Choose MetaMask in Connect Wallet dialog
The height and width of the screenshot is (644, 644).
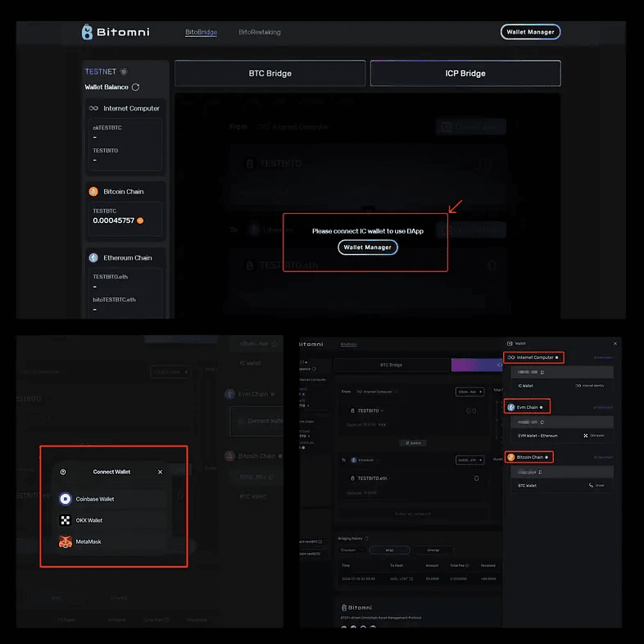[x=111, y=542]
